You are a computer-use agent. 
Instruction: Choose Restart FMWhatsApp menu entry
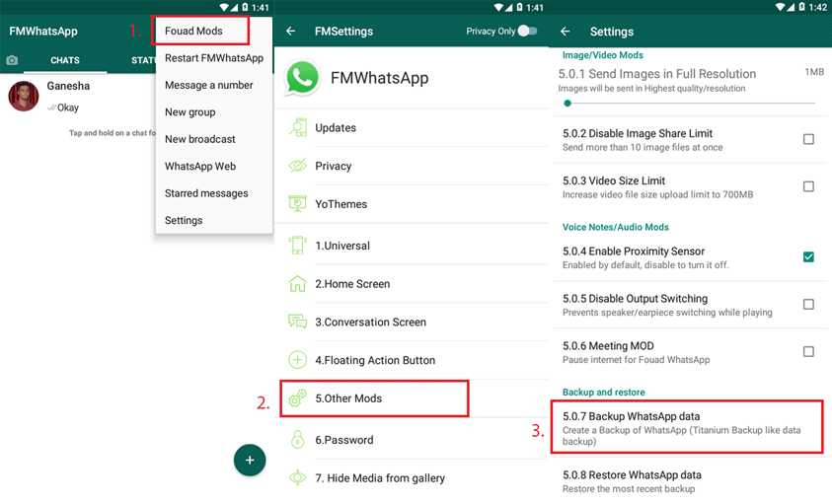[x=214, y=58]
